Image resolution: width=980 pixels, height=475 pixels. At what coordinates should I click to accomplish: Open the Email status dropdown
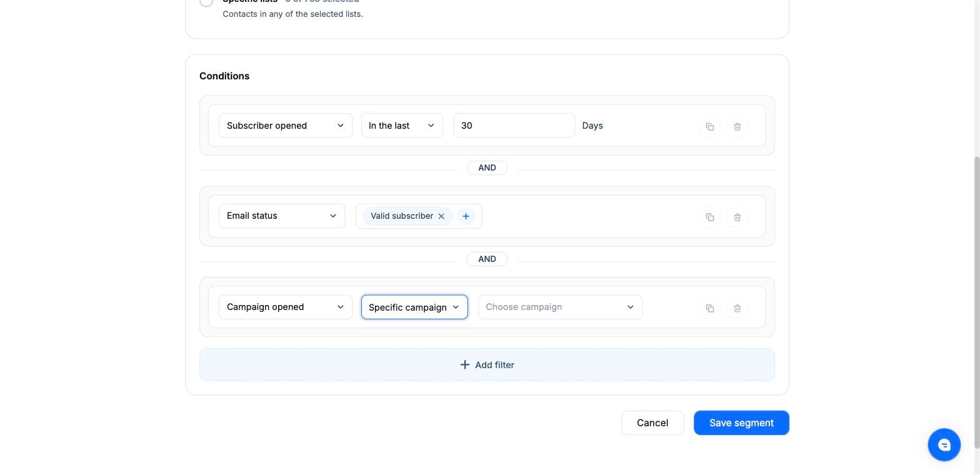click(282, 216)
